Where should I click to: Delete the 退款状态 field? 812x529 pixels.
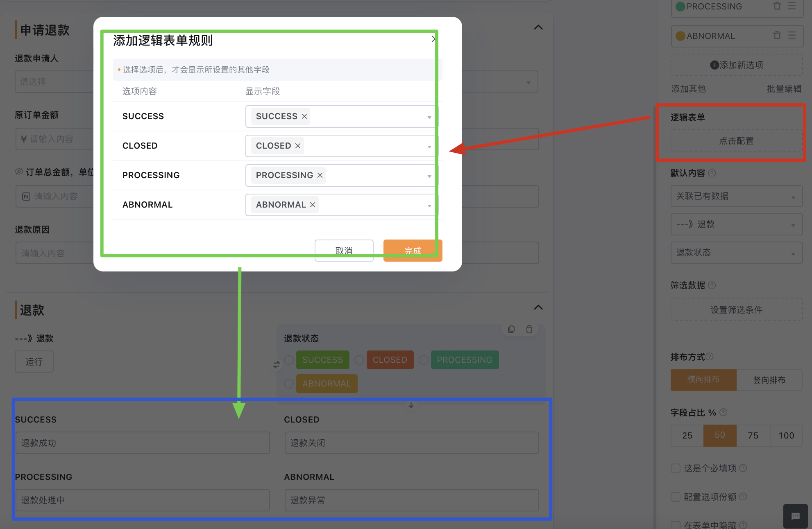tap(529, 329)
